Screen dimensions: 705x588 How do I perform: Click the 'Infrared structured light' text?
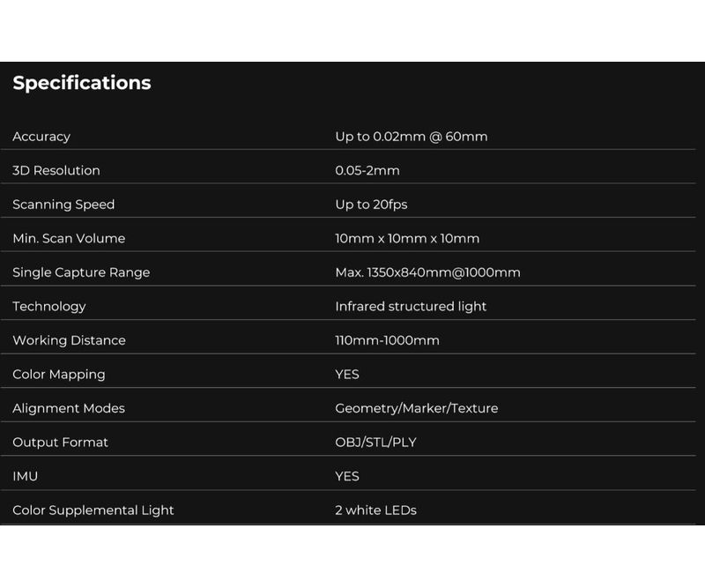click(x=411, y=307)
